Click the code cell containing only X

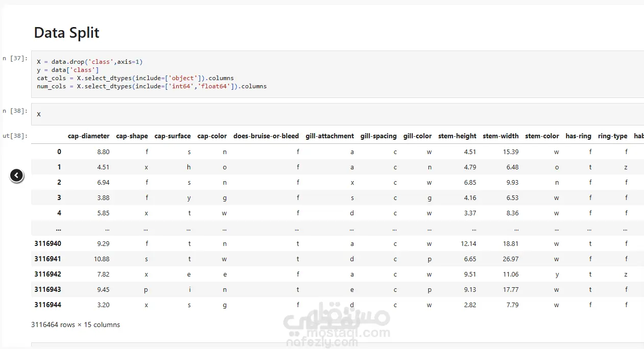coord(338,114)
